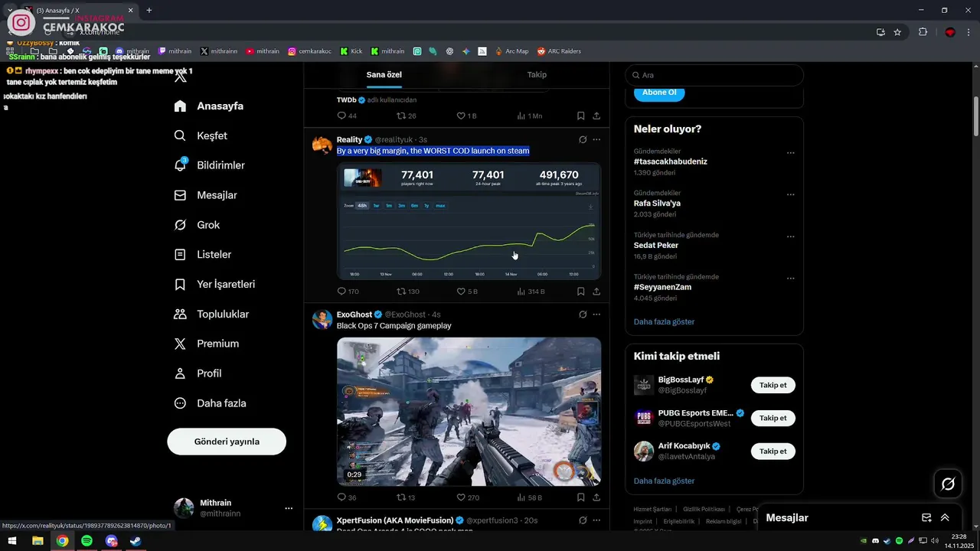Open more options on Reality's post

coord(596,140)
